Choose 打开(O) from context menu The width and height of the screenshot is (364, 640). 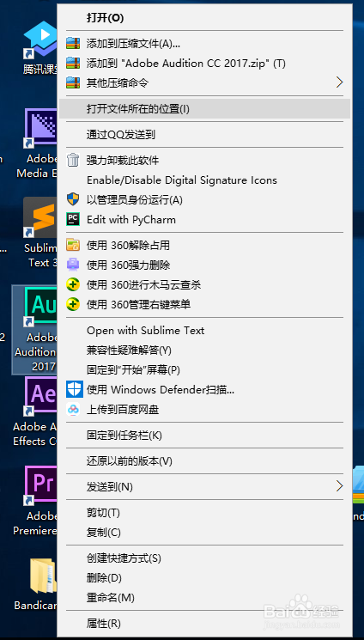pos(205,18)
